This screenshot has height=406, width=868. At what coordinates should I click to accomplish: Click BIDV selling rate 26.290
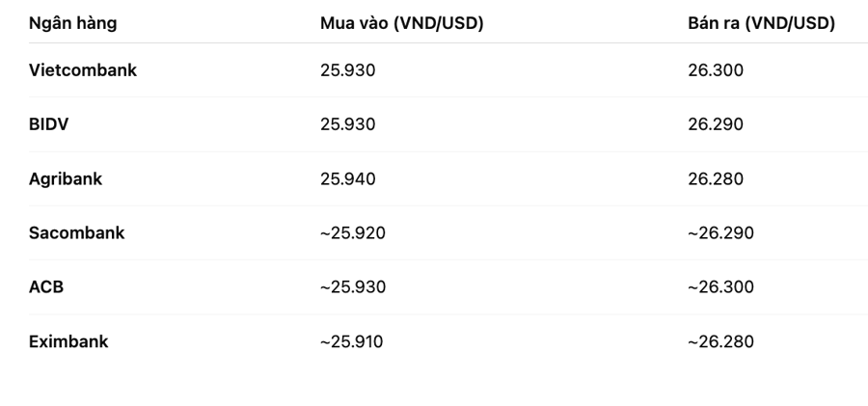click(x=716, y=124)
